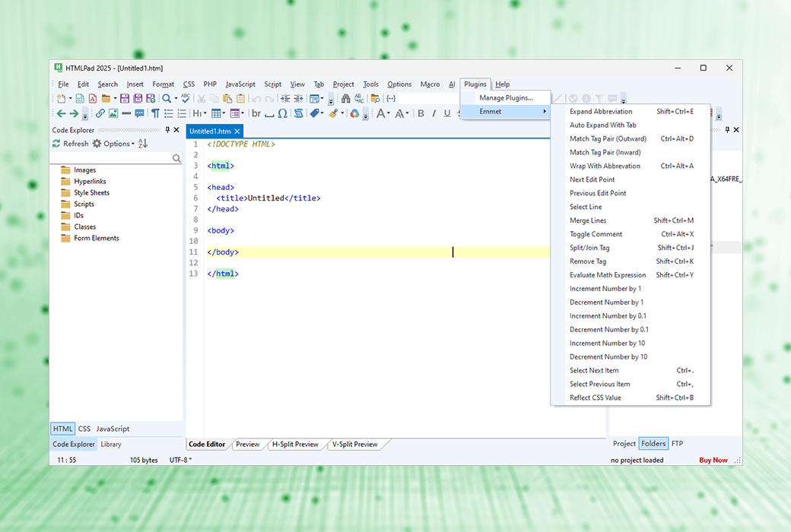Screen dimensions: 791x532
Task: Sort Code Explorer items alphabetically
Action: coord(143,144)
